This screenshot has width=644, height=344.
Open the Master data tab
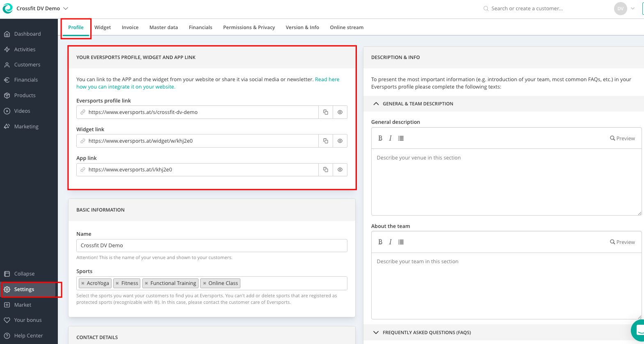[x=164, y=27]
